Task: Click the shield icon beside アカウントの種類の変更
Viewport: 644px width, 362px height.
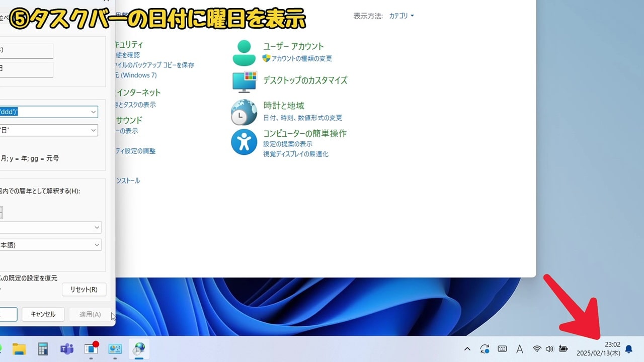Action: (x=266, y=58)
